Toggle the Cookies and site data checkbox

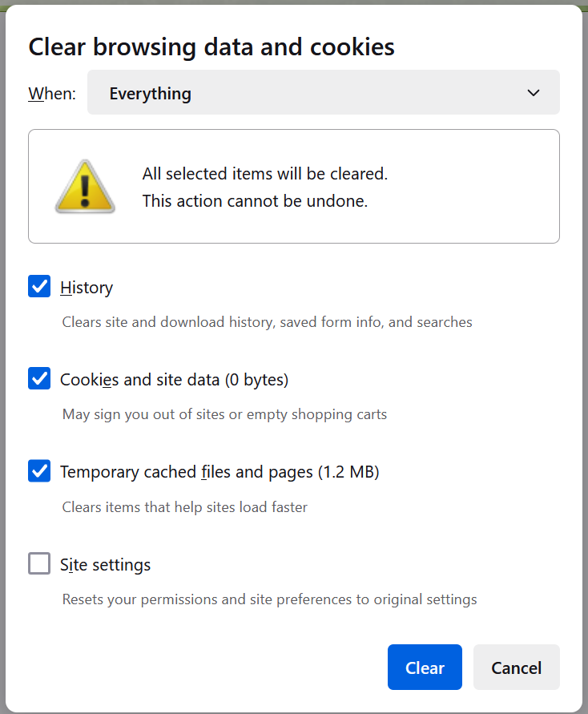39,378
